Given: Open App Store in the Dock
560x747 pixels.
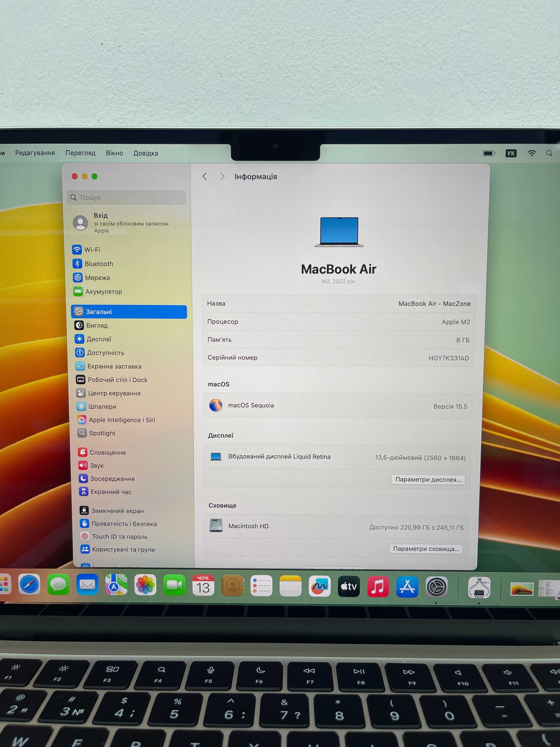Looking at the screenshot, I should 407,587.
